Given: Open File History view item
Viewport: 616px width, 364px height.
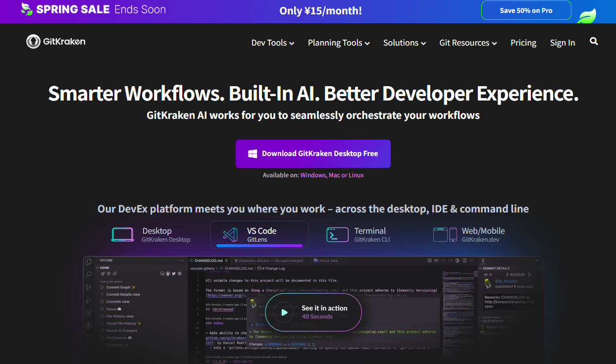Looking at the screenshot, I should point(119,316).
